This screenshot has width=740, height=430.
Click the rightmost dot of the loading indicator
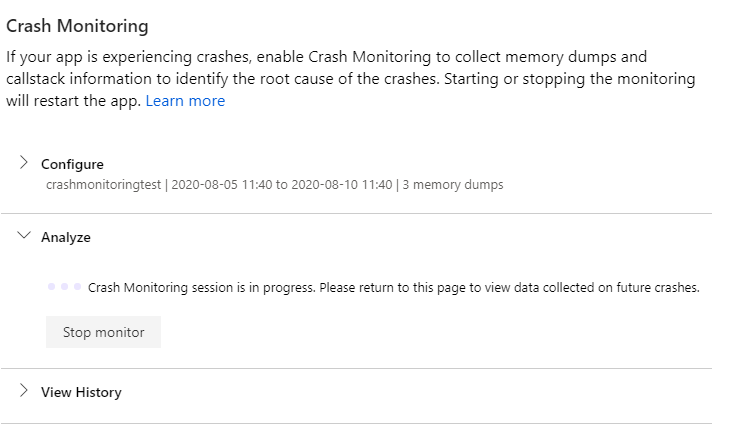click(77, 287)
